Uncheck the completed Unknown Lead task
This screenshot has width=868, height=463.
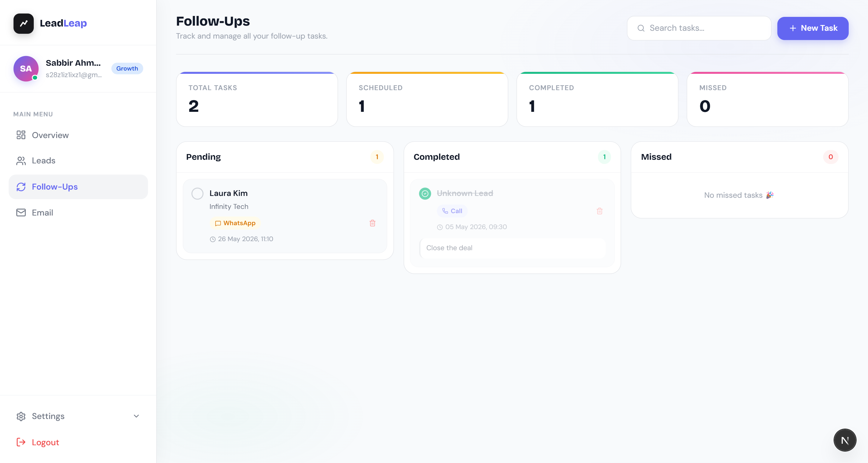[x=425, y=194]
